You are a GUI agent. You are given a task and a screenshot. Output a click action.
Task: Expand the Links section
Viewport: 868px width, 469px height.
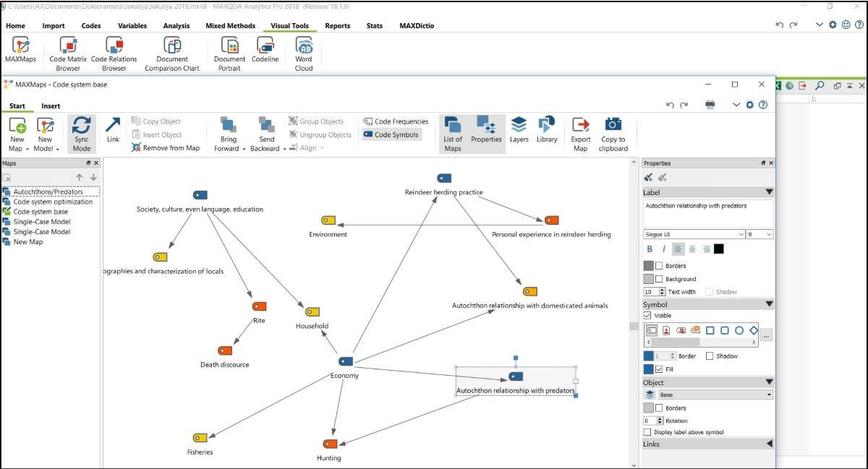click(769, 444)
